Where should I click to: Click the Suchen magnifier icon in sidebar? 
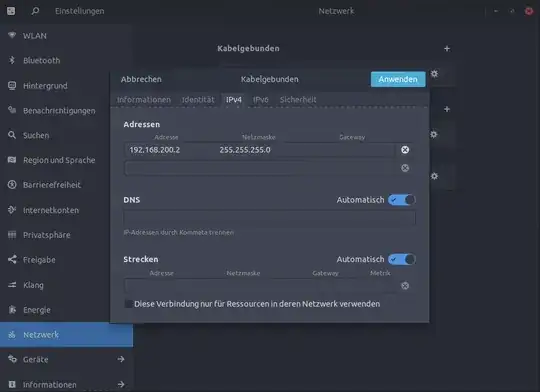pyautogui.click(x=12, y=135)
